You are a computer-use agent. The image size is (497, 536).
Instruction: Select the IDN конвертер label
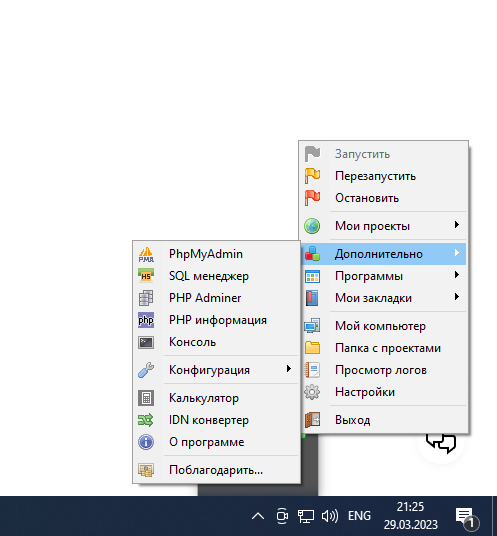click(209, 420)
